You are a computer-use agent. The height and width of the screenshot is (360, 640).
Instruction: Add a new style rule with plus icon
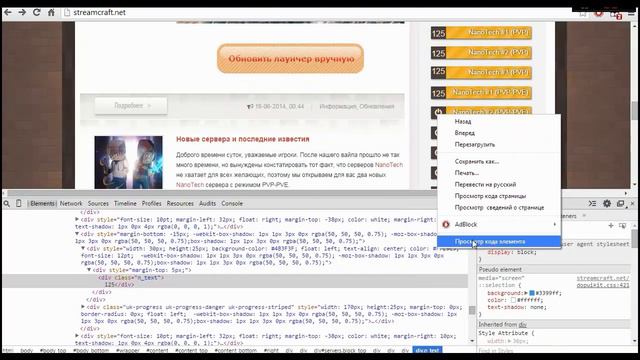[611, 225]
